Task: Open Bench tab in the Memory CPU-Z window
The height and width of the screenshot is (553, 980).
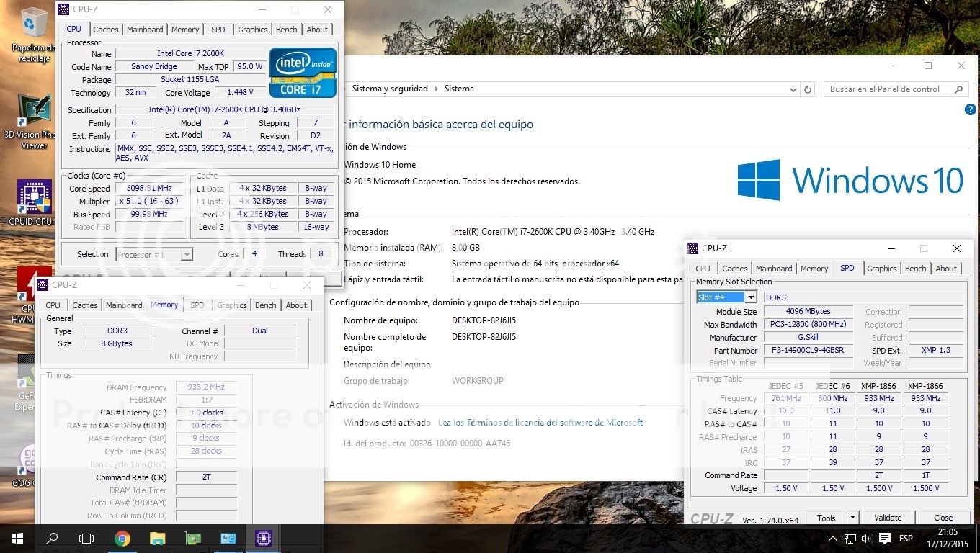Action: [x=265, y=305]
